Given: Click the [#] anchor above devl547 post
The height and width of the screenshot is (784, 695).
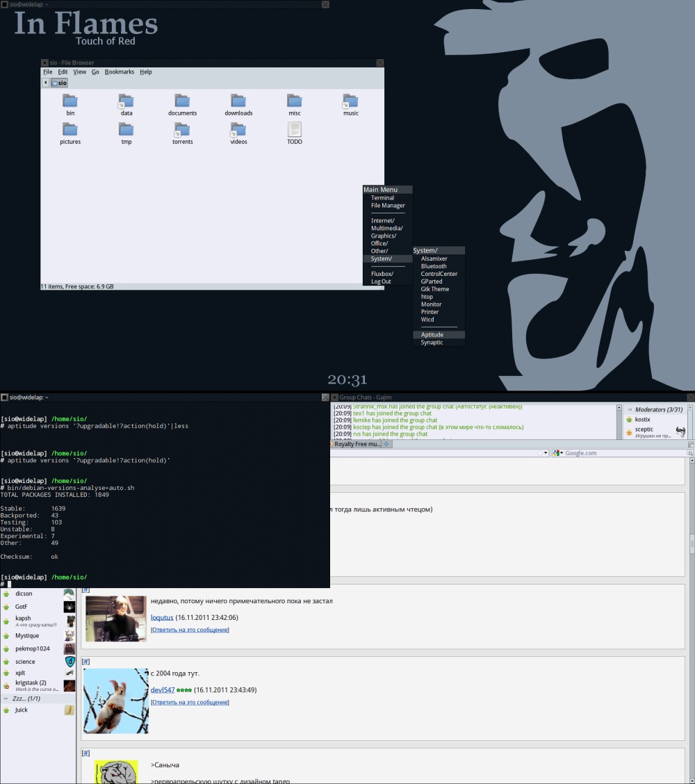Looking at the screenshot, I should click(85, 662).
